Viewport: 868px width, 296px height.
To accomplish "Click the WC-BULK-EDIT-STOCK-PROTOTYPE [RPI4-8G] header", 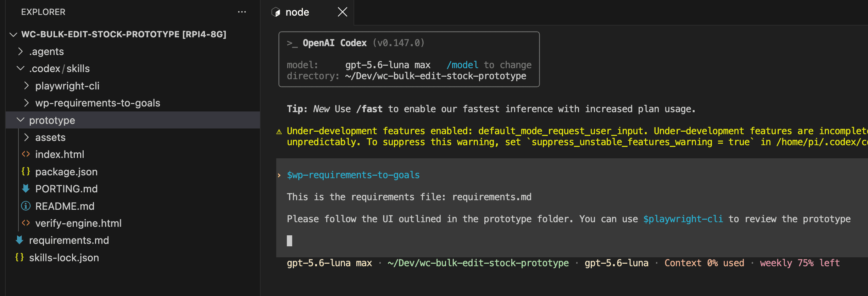I will (x=124, y=34).
